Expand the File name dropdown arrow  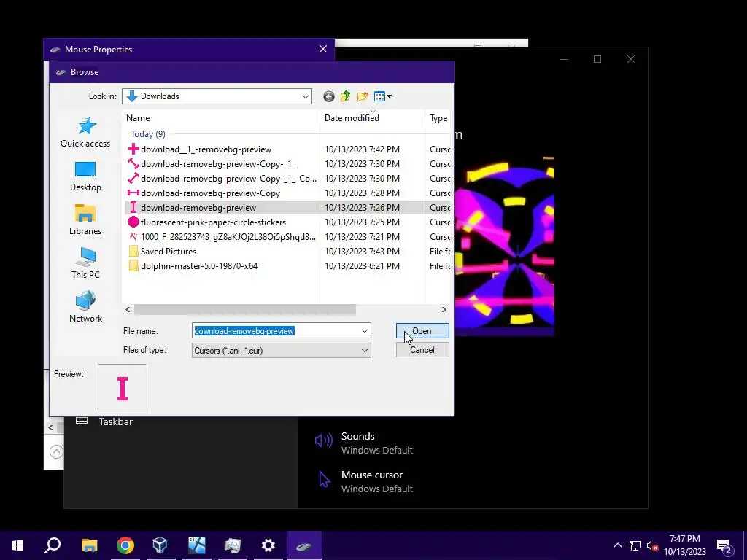click(x=365, y=331)
